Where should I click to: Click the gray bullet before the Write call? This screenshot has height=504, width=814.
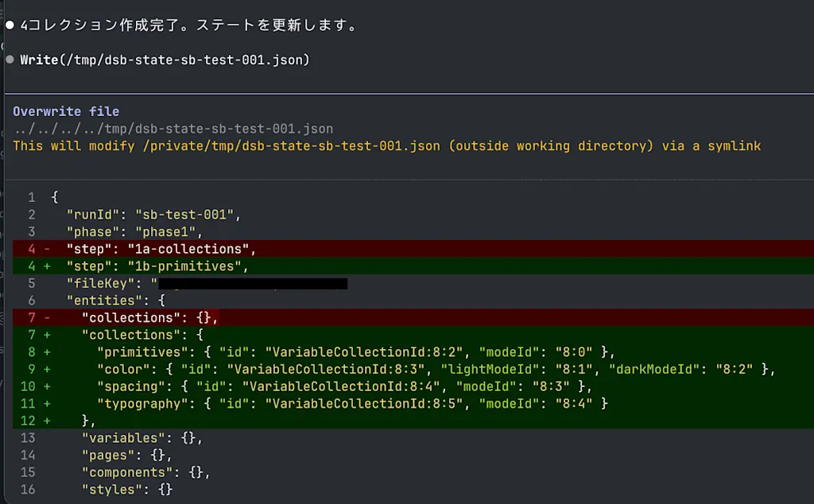click(10, 60)
